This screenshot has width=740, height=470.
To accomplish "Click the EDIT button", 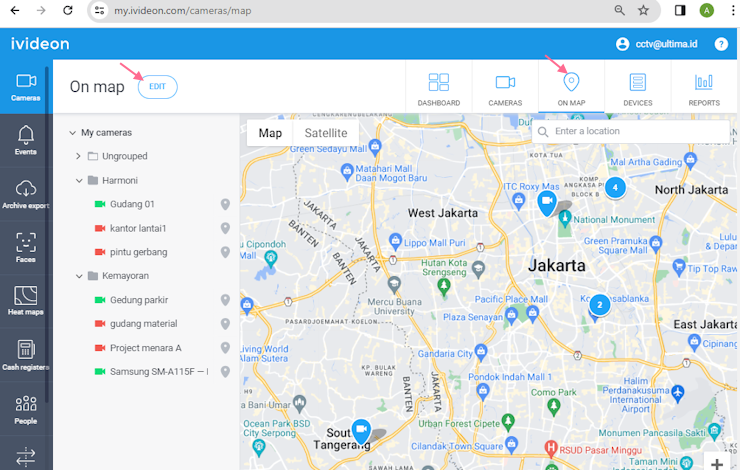I will [158, 87].
